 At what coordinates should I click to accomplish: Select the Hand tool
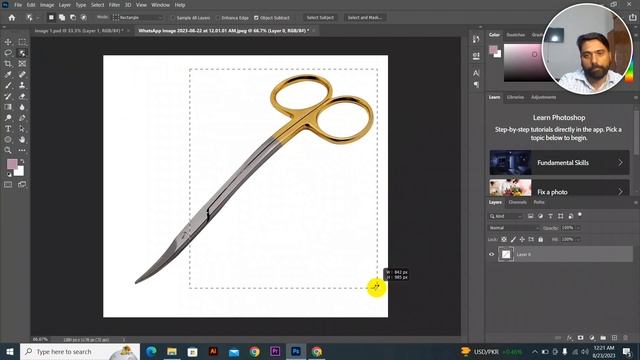point(22,140)
